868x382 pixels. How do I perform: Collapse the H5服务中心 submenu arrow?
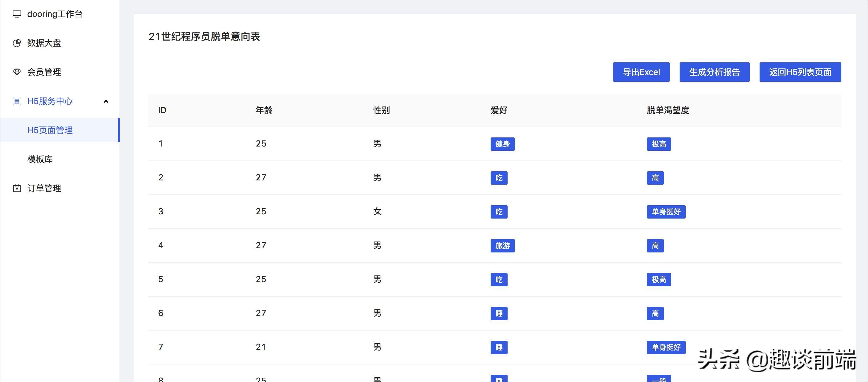click(106, 101)
